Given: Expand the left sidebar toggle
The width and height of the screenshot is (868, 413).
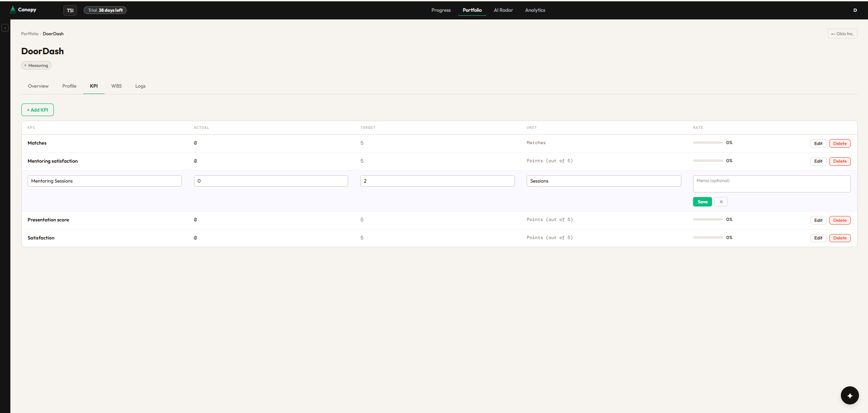Looking at the screenshot, I should (x=5, y=28).
